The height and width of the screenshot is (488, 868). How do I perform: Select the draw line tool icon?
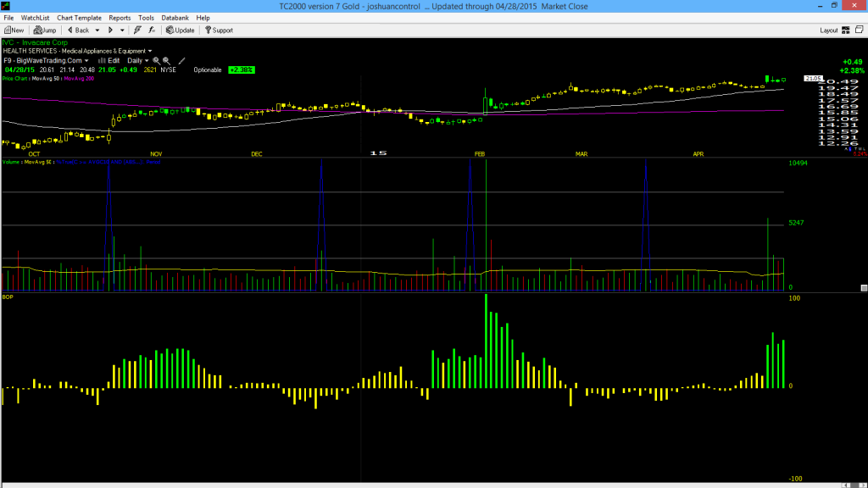tap(181, 61)
